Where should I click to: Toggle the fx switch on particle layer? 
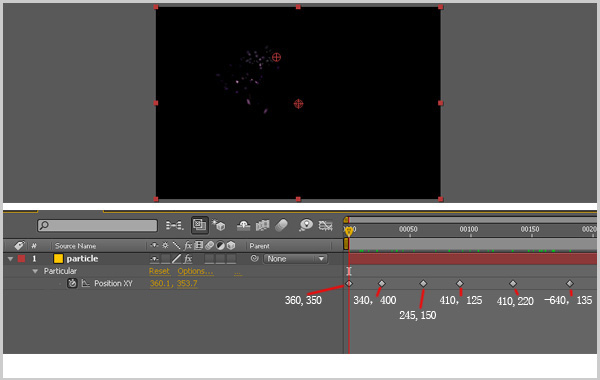(188, 259)
